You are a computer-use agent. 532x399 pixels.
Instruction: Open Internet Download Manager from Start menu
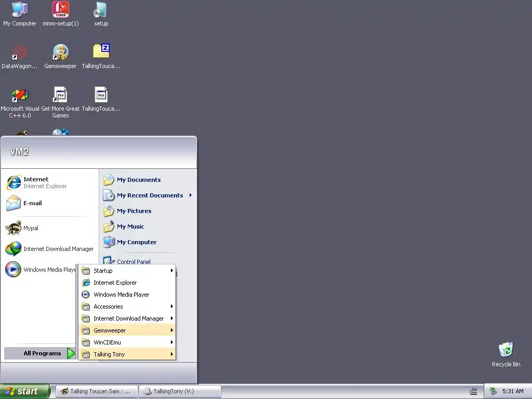(50, 249)
